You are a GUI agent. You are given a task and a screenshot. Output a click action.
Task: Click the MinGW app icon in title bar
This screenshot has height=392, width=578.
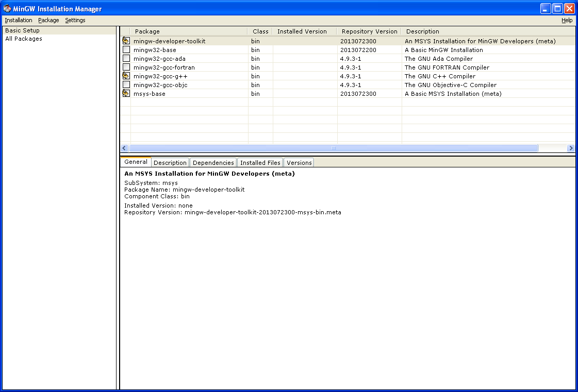pos(7,8)
